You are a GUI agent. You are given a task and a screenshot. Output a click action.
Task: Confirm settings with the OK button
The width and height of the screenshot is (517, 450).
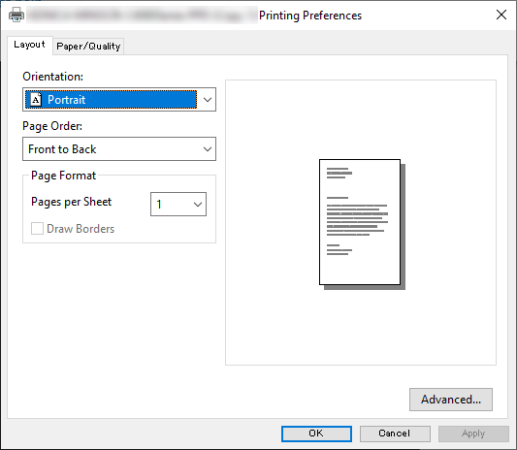click(x=316, y=434)
